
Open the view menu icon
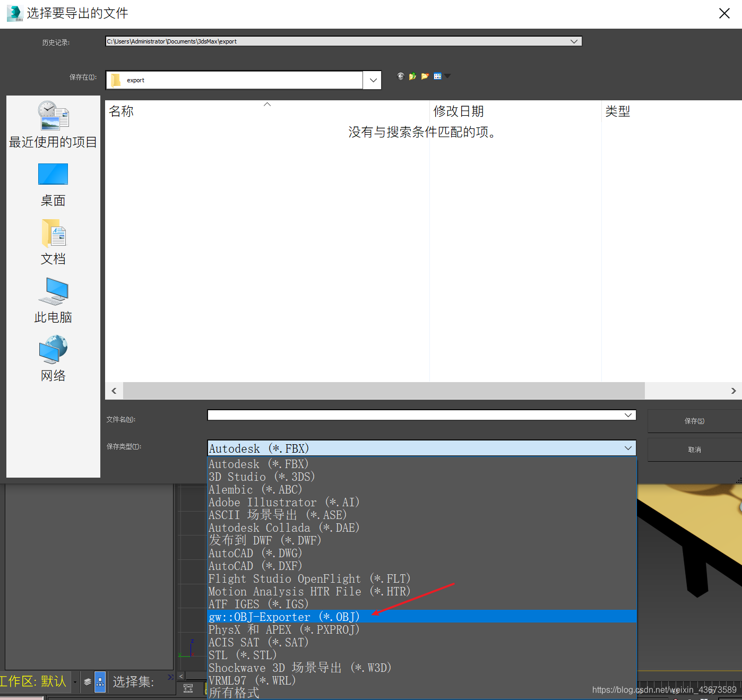437,76
